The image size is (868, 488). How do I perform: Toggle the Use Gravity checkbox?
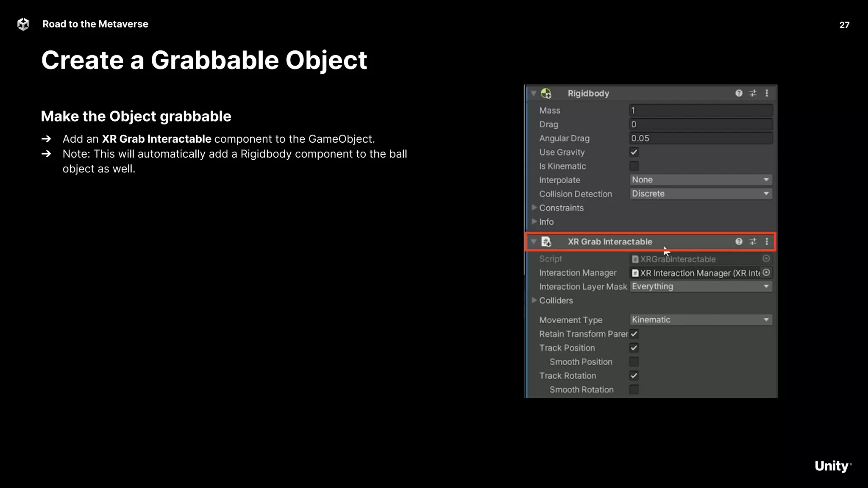pos(634,152)
